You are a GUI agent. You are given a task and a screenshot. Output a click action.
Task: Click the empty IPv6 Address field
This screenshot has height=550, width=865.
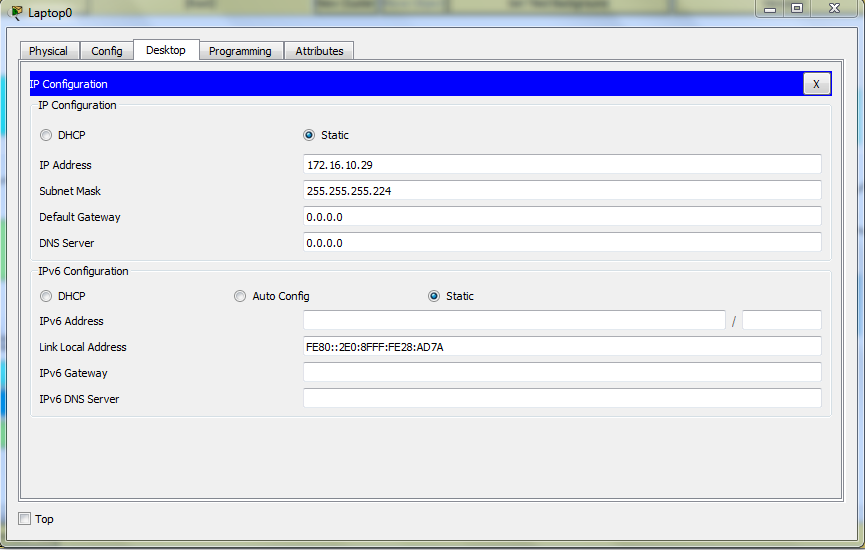pos(514,320)
